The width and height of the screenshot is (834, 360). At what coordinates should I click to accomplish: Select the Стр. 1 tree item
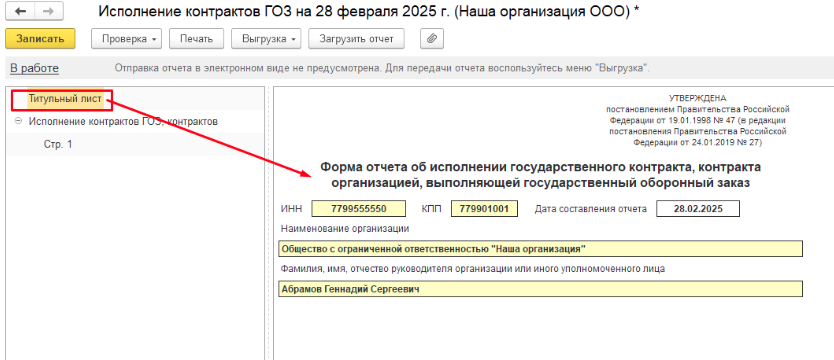tap(58, 144)
